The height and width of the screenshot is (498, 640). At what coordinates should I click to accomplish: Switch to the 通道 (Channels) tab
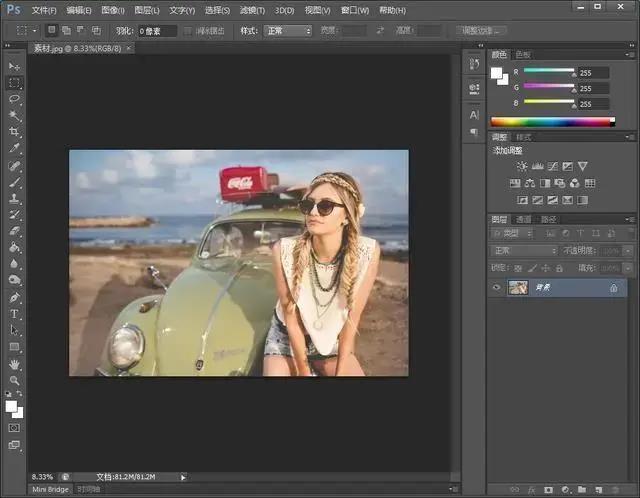(x=523, y=219)
